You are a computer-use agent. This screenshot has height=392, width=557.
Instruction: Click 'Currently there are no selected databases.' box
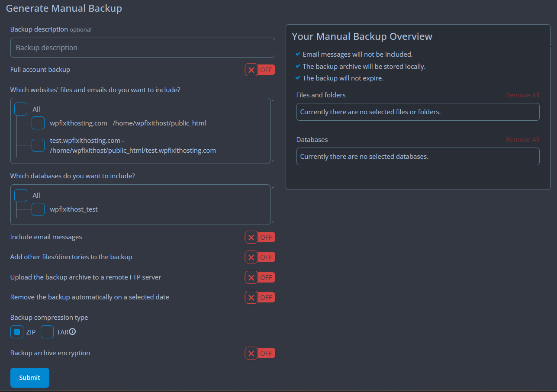point(418,156)
